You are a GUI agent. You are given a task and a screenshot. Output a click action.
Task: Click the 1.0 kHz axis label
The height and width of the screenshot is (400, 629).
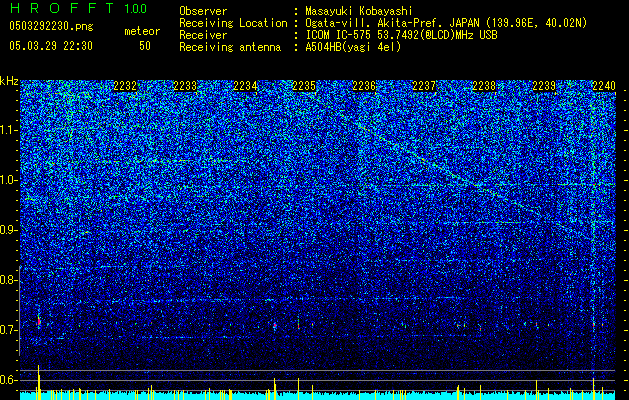click(9, 180)
